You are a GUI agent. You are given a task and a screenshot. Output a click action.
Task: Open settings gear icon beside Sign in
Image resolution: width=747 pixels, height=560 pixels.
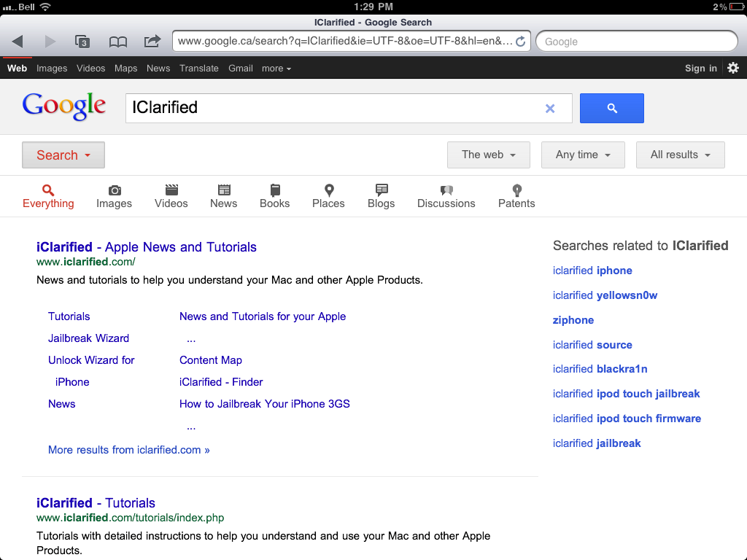733,68
